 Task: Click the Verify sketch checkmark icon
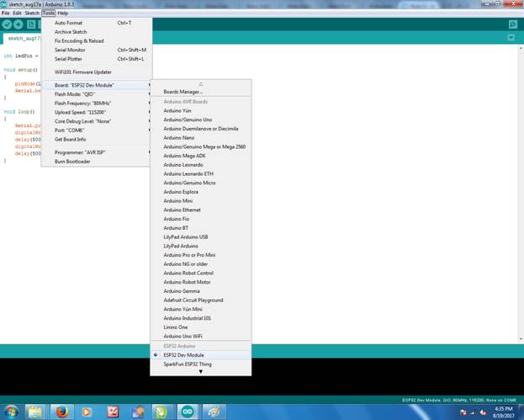point(7,24)
